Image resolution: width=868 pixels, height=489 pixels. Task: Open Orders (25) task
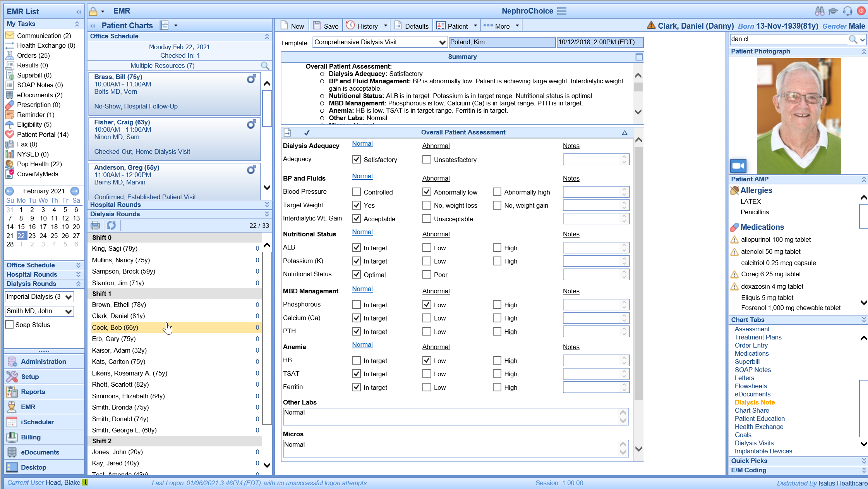coord(33,55)
